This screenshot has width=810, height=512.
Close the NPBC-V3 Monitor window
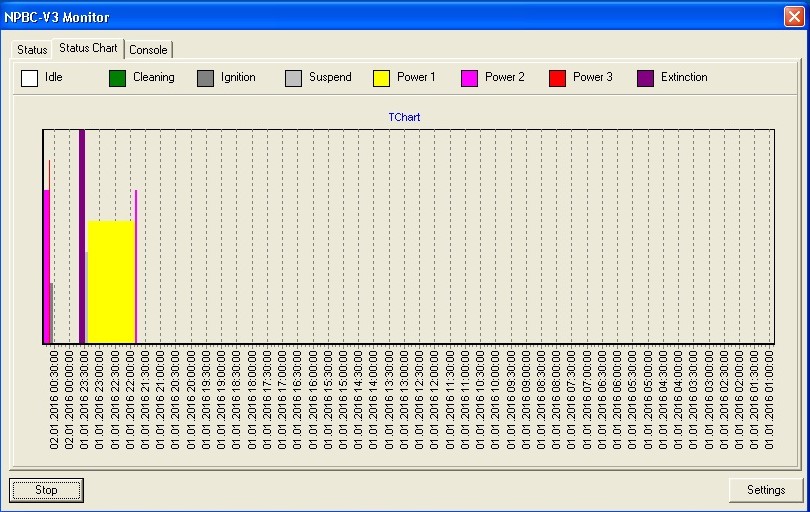[x=793, y=17]
